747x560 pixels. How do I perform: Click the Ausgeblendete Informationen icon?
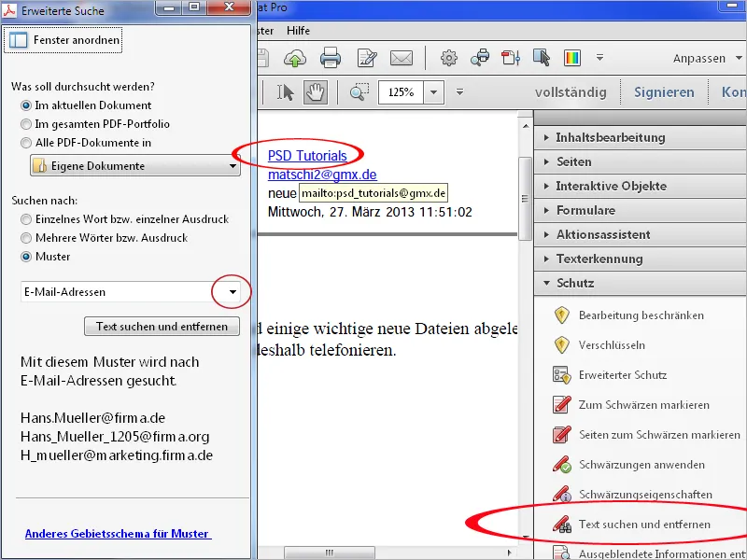562,553
